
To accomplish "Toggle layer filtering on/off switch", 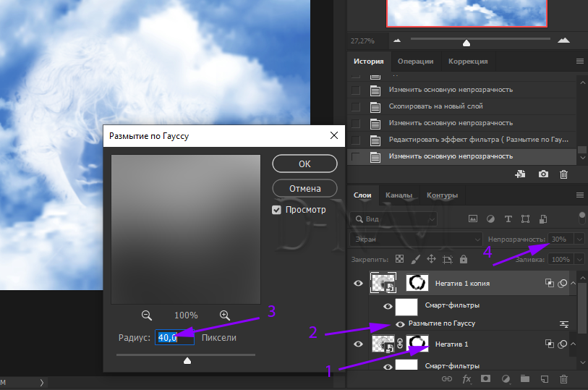I will pyautogui.click(x=582, y=219).
